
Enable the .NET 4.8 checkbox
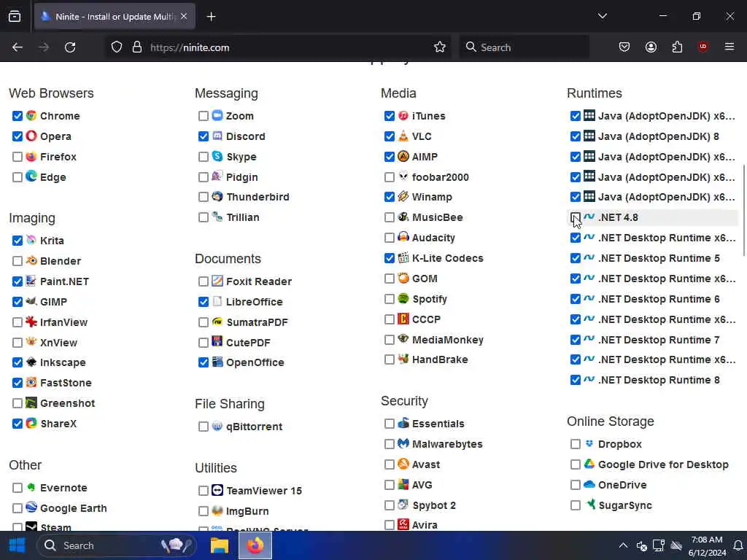[575, 217]
